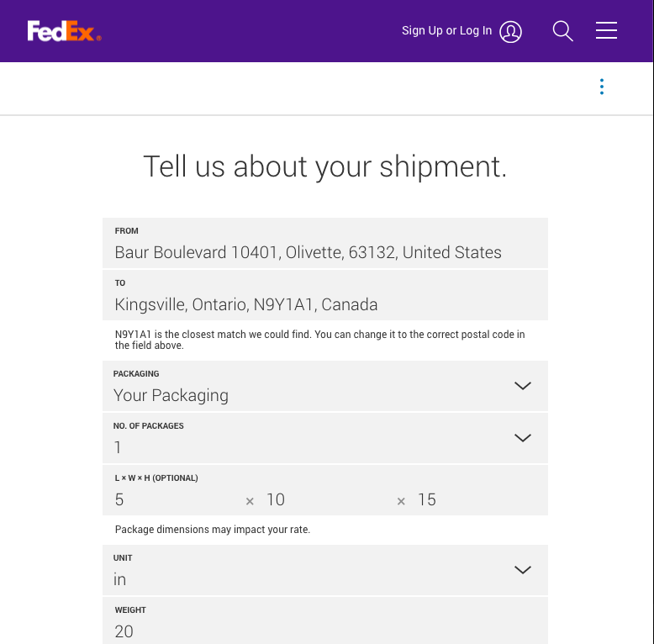
Task: Expand the No. of Packages chevron
Action: click(x=522, y=438)
